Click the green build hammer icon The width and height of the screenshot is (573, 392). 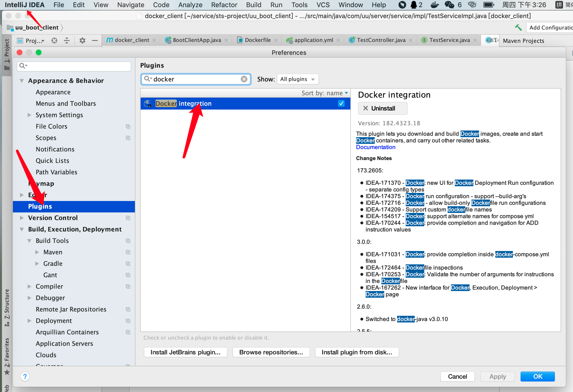[x=518, y=27]
